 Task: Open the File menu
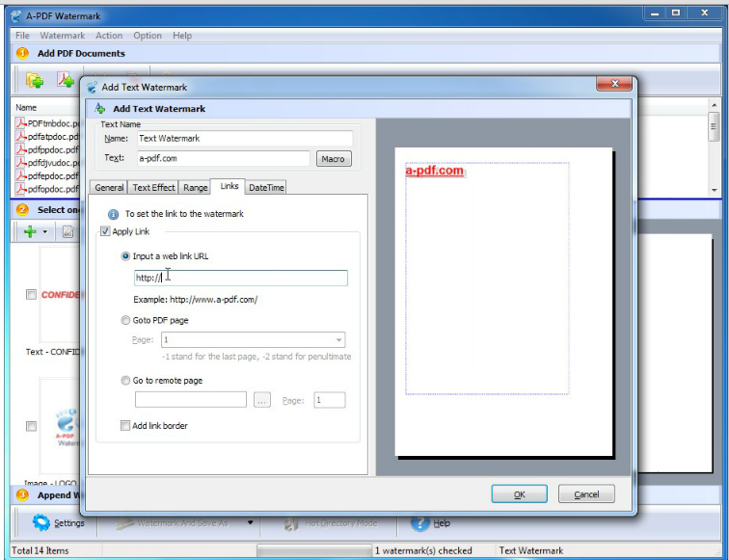point(22,36)
